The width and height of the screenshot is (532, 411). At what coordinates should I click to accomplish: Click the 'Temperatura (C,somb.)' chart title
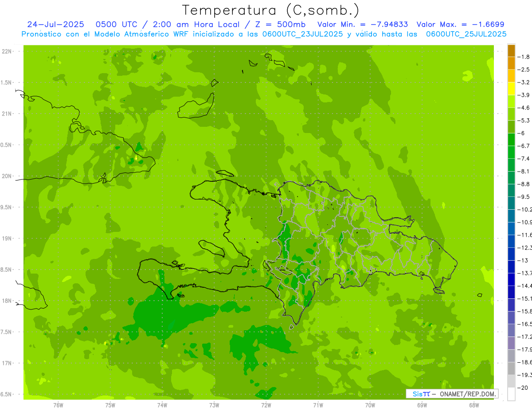pyautogui.click(x=270, y=10)
